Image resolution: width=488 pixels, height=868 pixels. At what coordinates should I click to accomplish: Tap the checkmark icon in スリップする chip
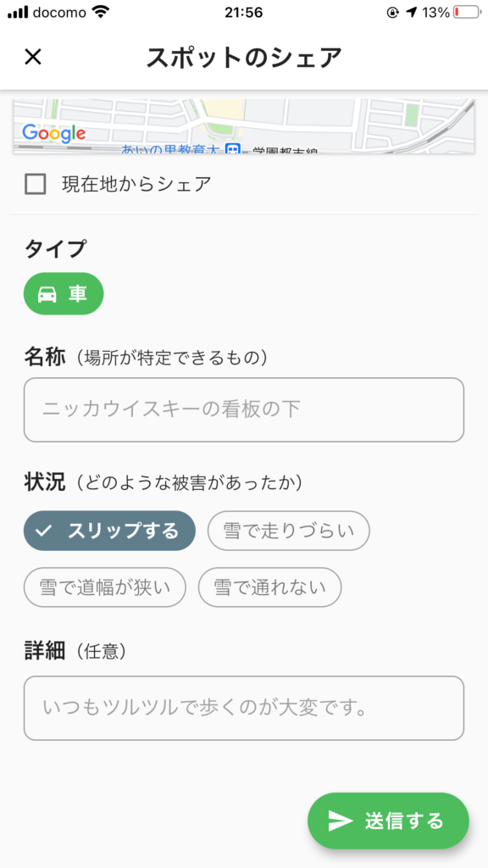point(43,531)
